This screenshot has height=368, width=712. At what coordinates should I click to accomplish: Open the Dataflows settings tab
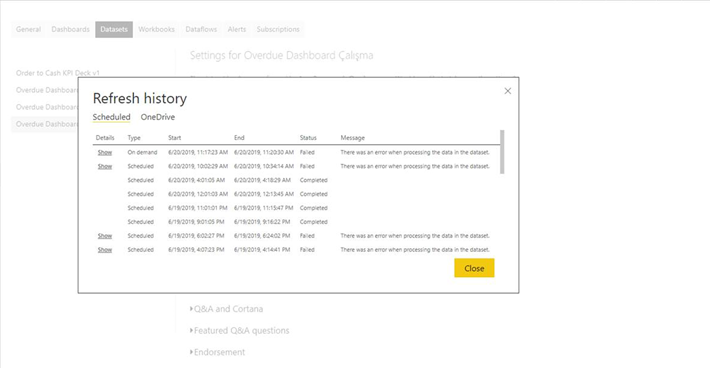pyautogui.click(x=201, y=30)
